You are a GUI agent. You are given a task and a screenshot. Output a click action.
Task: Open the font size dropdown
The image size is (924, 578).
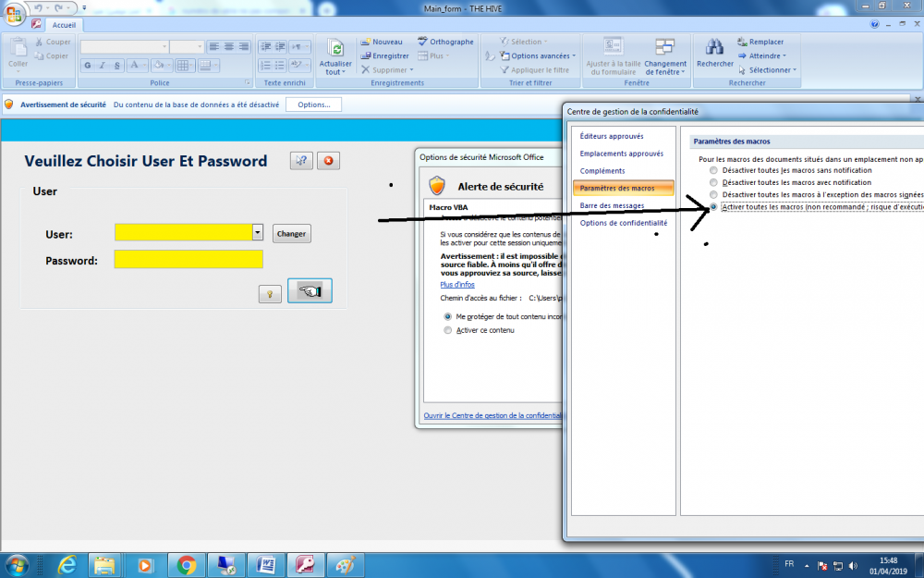[x=200, y=46]
